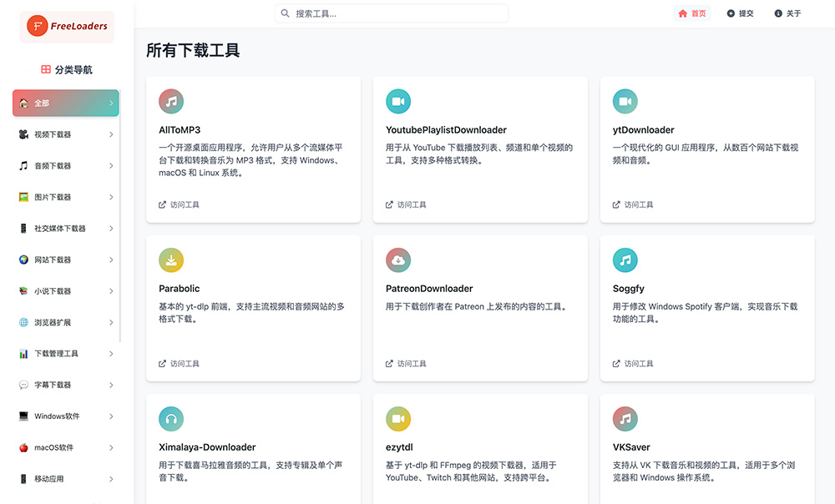Click the FreeLoaders logo
Viewport: 835px width, 504px height.
click(x=67, y=26)
